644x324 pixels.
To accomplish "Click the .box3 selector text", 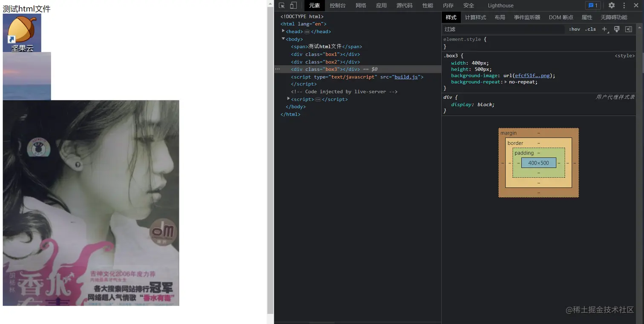I will point(452,56).
